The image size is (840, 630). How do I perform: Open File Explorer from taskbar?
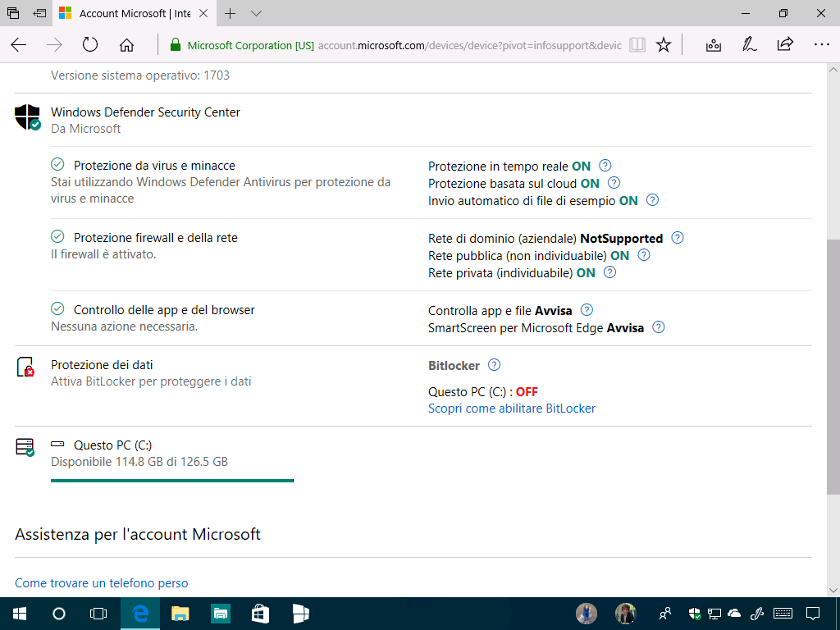(180, 614)
